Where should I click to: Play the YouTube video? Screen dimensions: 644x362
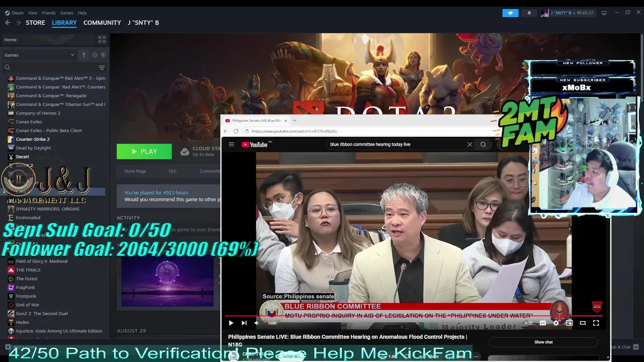[x=231, y=323]
